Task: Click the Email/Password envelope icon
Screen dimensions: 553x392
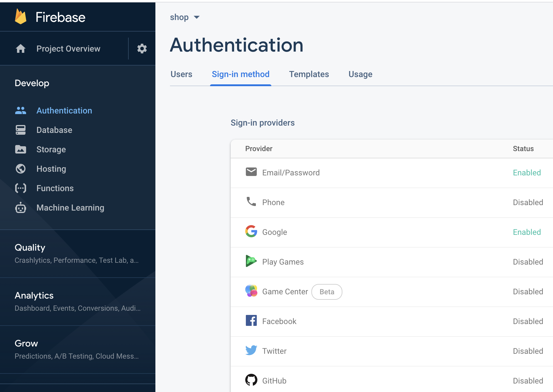Action: click(x=251, y=172)
